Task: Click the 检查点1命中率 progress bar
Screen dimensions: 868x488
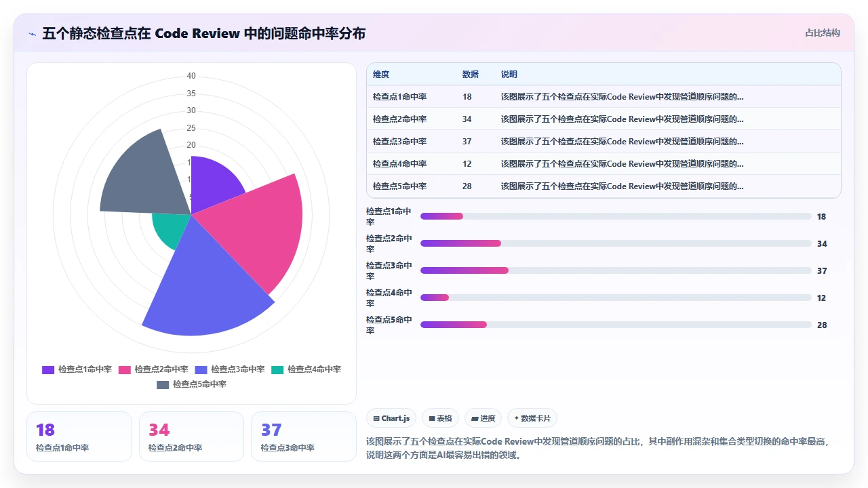Action: [x=616, y=216]
